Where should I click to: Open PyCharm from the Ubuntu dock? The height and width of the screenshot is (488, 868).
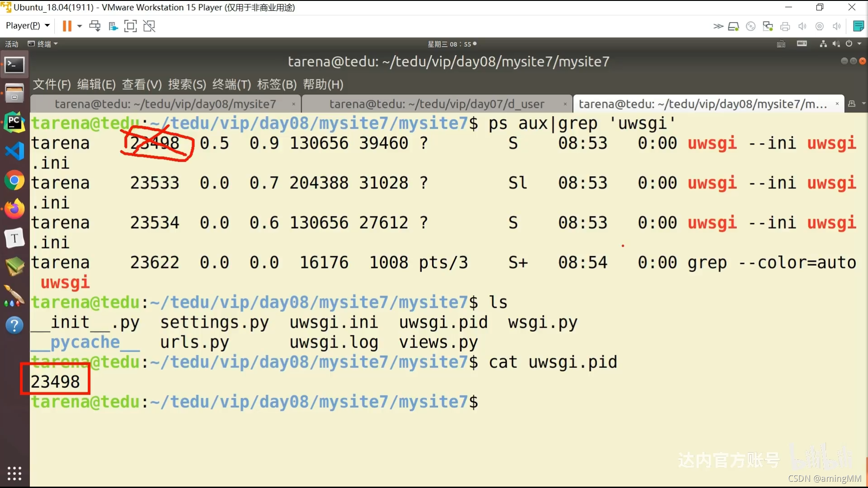[14, 122]
